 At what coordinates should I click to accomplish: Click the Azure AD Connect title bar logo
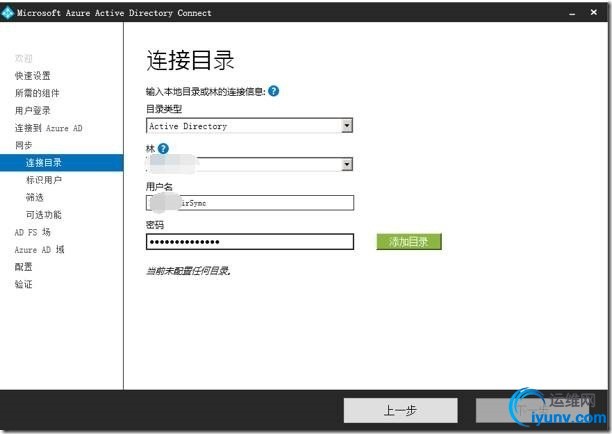pyautogui.click(x=8, y=13)
